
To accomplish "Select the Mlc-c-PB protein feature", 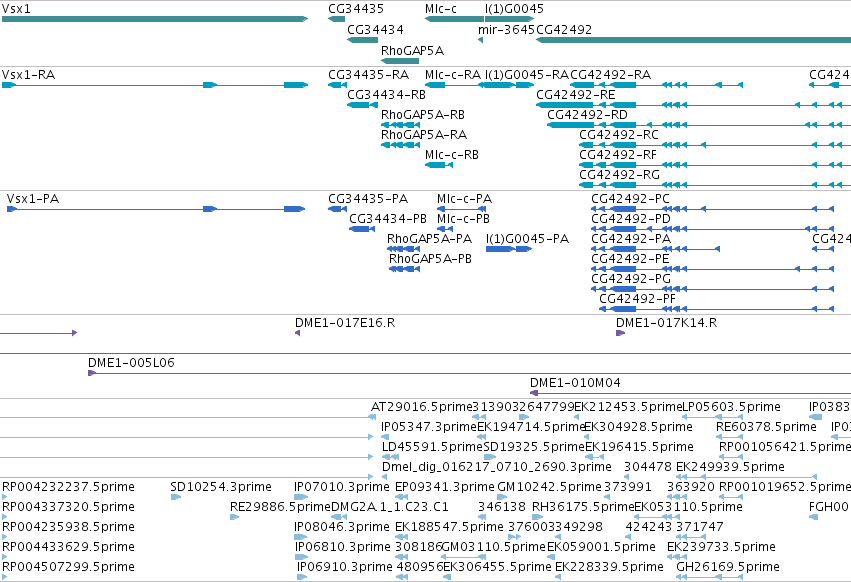I will [x=445, y=229].
